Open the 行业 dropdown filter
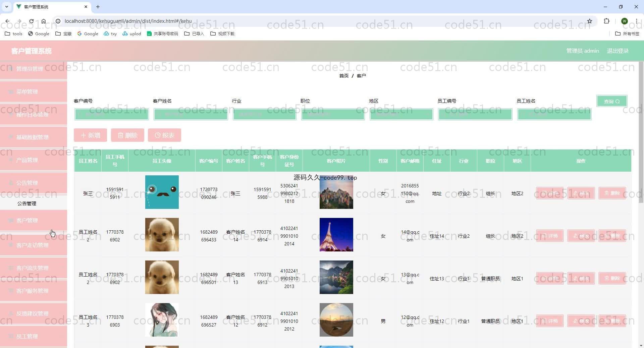 click(264, 114)
